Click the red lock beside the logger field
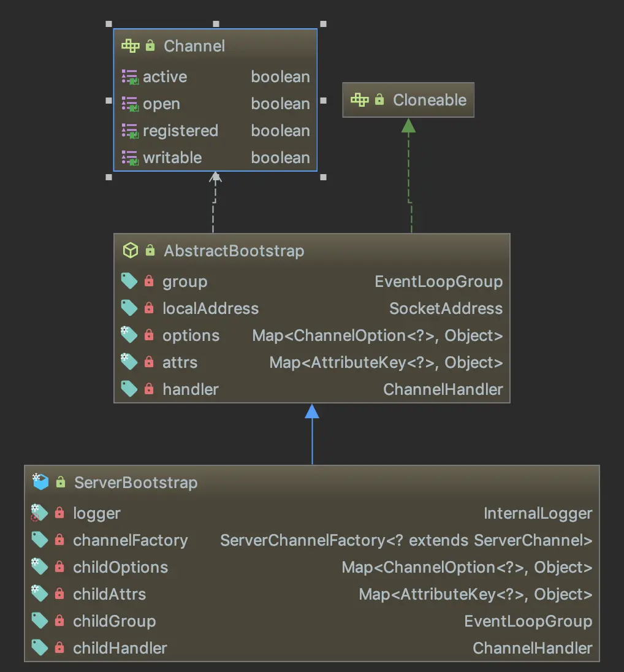This screenshot has height=672, width=624. 61,513
